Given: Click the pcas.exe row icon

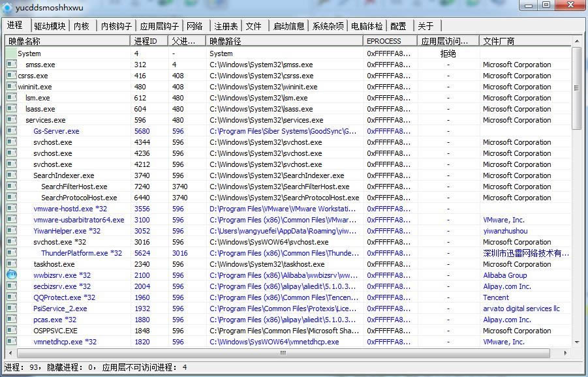Looking at the screenshot, I should click(12, 320).
